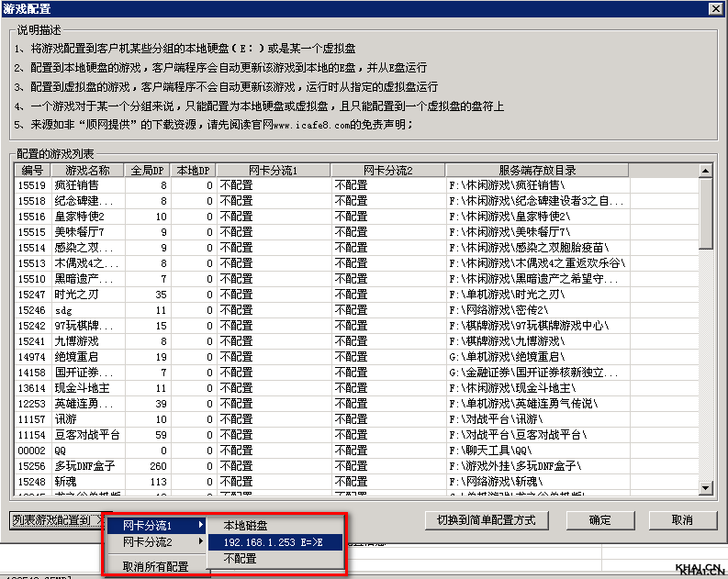Close the 游戏配置 dialog window
Viewport: 728px width, 579px height.
[715, 8]
